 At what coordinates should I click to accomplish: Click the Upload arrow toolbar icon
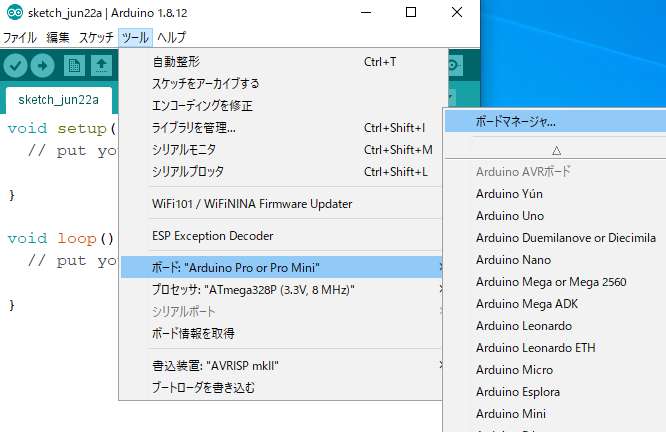coord(43,65)
